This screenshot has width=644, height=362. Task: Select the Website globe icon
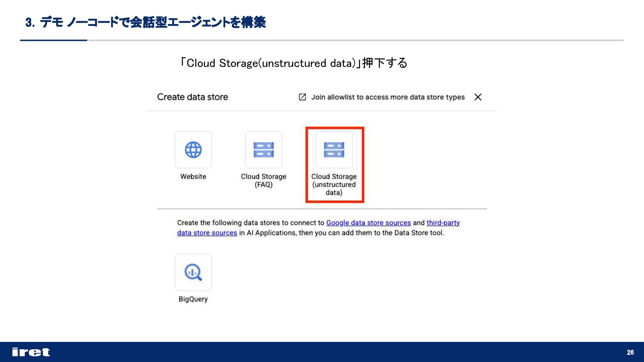(x=193, y=150)
